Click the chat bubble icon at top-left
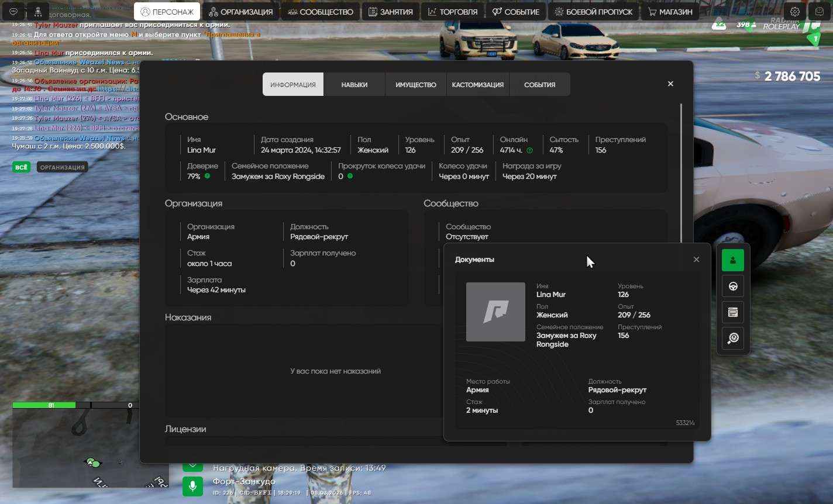The width and height of the screenshot is (833, 504). point(13,12)
